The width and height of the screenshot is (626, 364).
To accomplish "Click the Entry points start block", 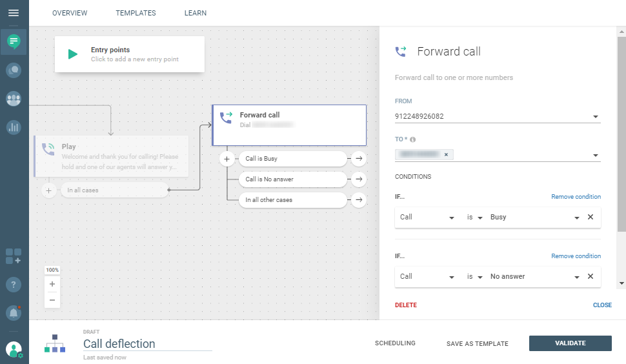I will click(130, 54).
